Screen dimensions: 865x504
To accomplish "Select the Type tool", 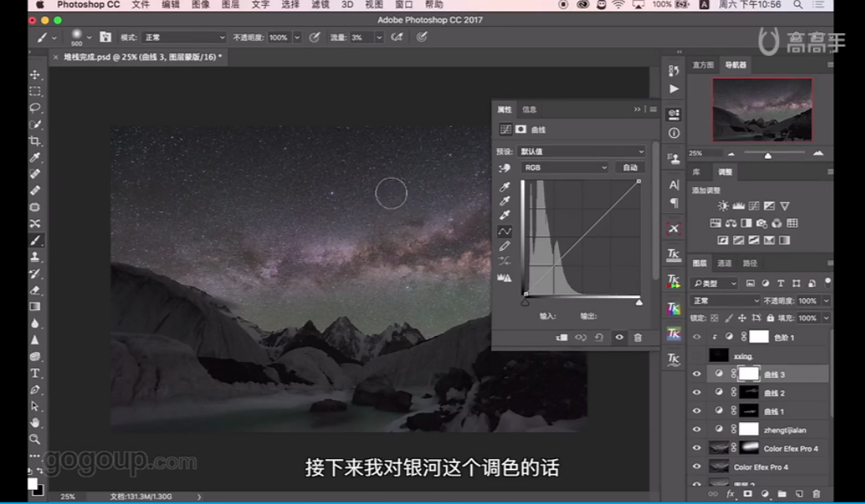I will click(x=35, y=373).
